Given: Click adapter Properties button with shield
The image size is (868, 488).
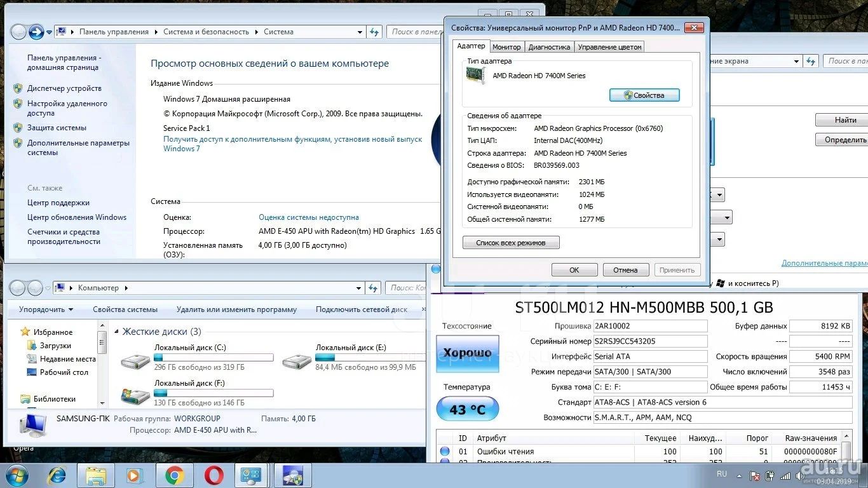Looking at the screenshot, I should (x=644, y=95).
